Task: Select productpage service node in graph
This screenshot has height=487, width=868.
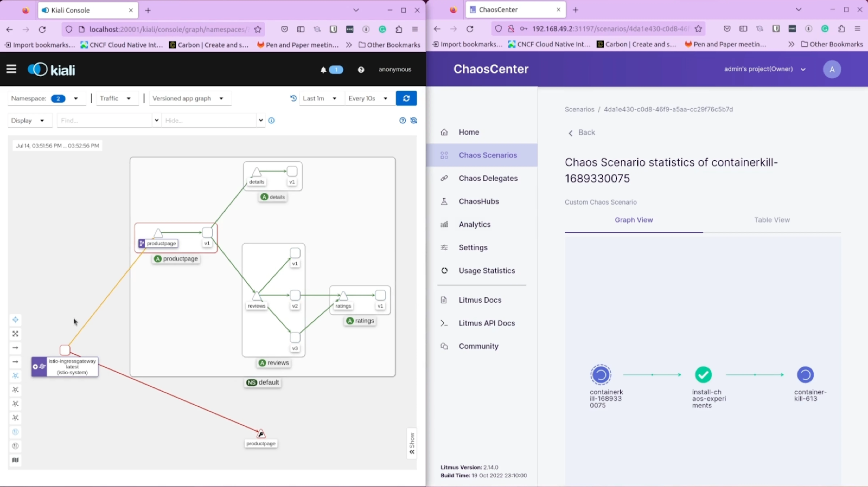Action: point(158,233)
